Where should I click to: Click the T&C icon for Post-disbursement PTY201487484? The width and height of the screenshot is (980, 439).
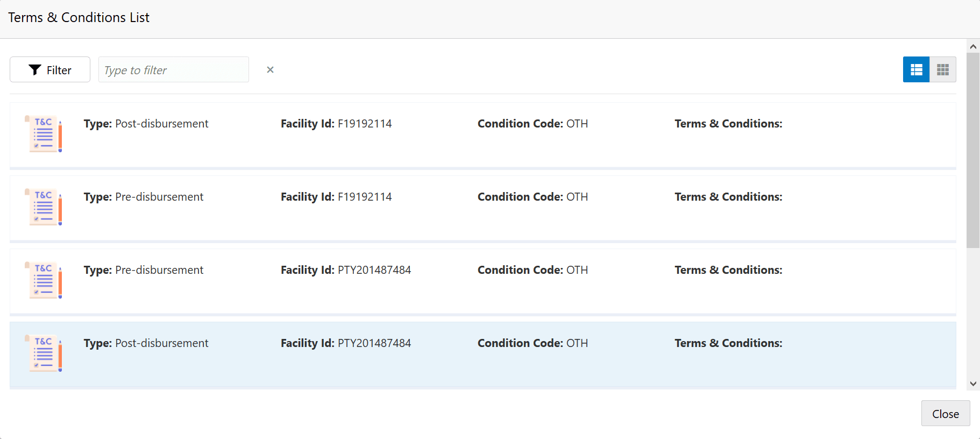click(44, 353)
